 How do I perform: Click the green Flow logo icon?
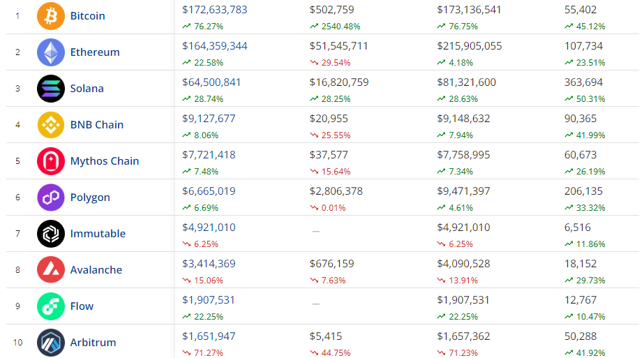(51, 306)
